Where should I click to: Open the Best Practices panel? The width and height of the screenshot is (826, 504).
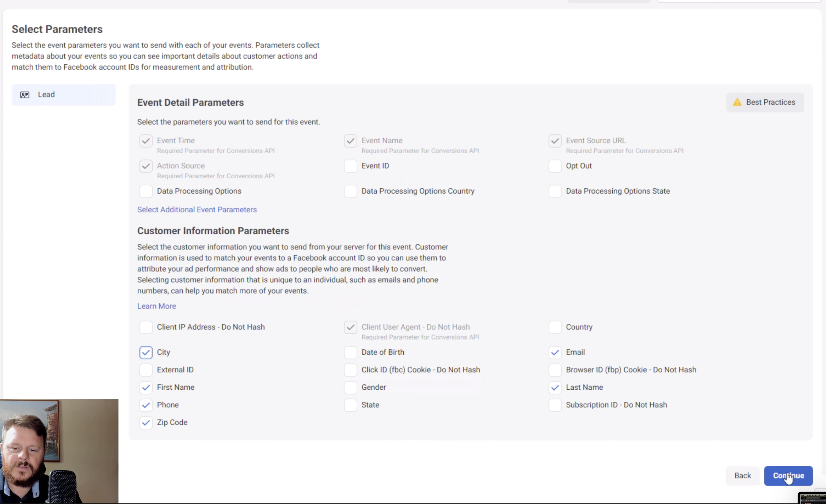(x=765, y=102)
